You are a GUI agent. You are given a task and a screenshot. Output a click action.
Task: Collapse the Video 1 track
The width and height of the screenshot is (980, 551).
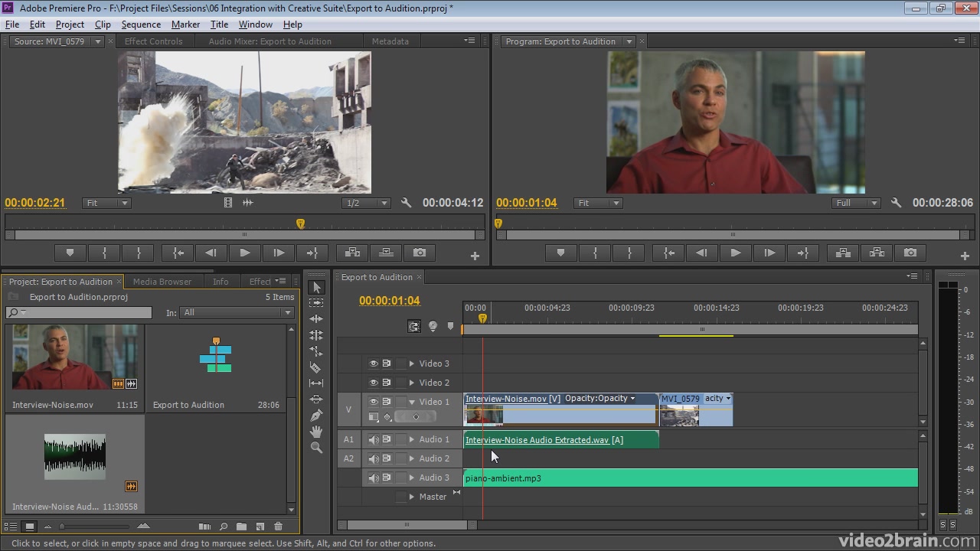coord(411,402)
